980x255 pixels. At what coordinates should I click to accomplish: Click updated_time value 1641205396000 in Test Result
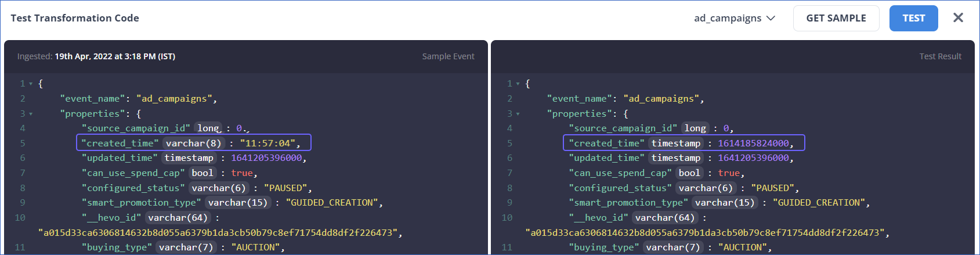pos(753,158)
